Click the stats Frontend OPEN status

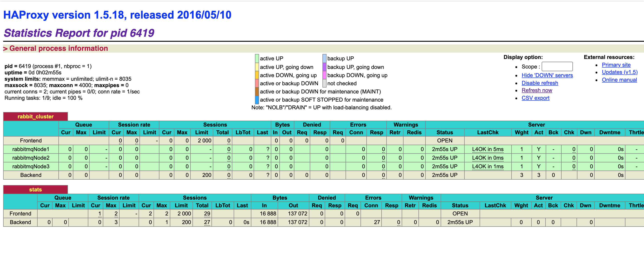[x=460, y=214]
